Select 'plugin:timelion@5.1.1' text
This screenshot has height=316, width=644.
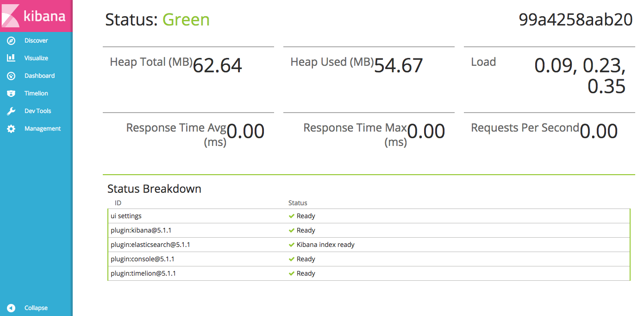pos(143,273)
